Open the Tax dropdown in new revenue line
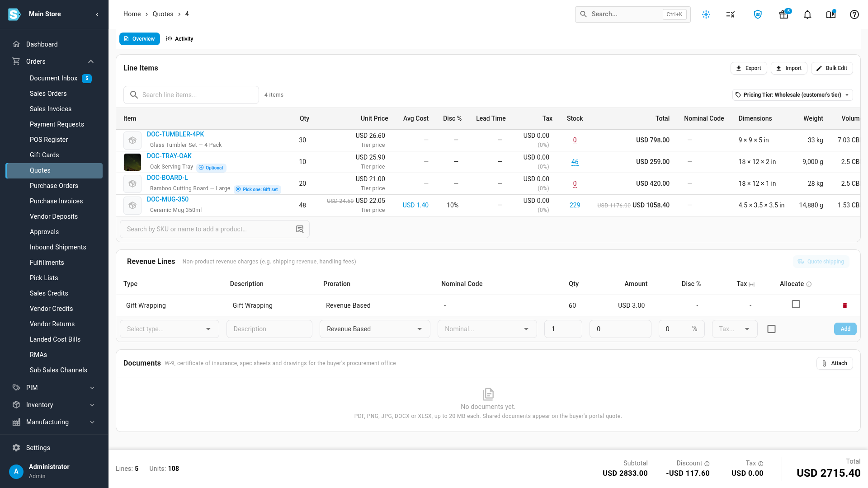This screenshot has width=868, height=488. (735, 329)
